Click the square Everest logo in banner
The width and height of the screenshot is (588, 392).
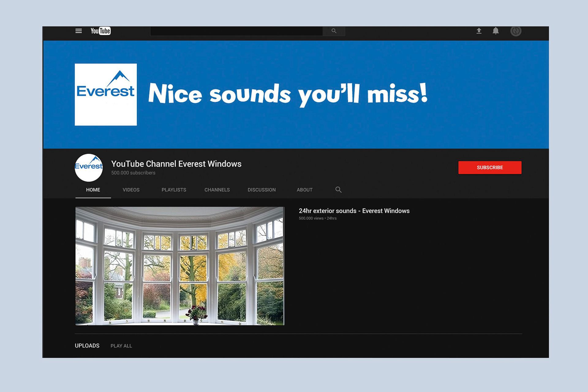point(106,95)
